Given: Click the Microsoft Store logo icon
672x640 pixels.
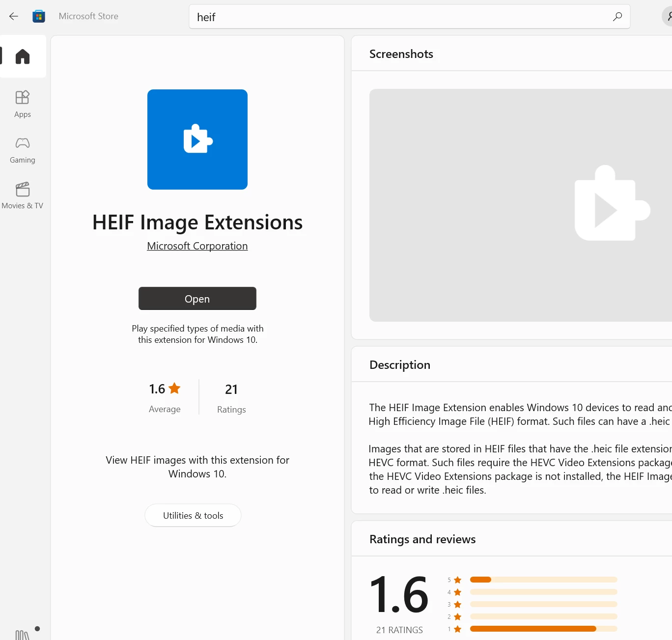Looking at the screenshot, I should (x=39, y=16).
